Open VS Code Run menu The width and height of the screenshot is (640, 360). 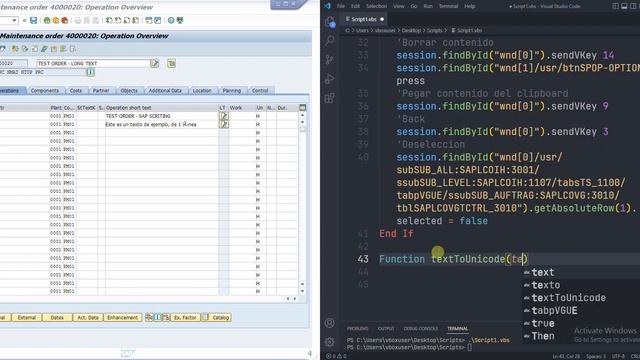click(428, 6)
